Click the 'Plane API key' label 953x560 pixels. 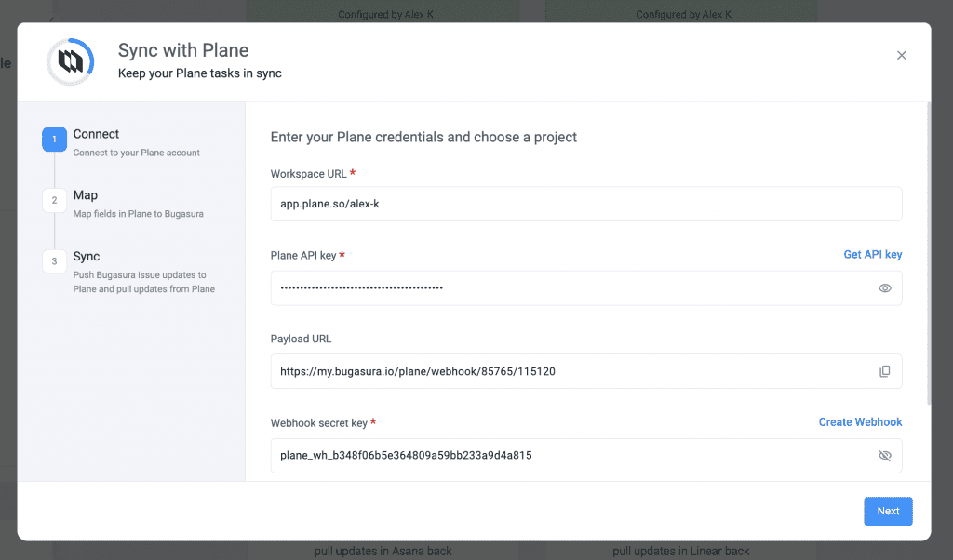tap(302, 255)
